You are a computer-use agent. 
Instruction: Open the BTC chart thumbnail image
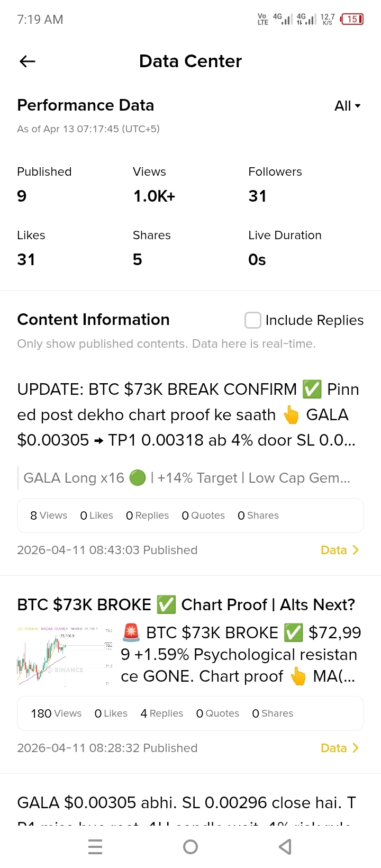65,655
